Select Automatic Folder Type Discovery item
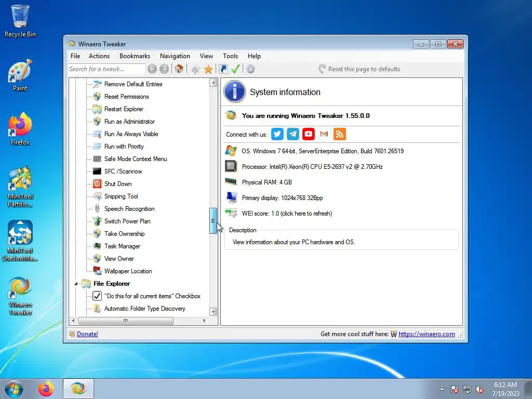532x399 pixels. tap(145, 309)
